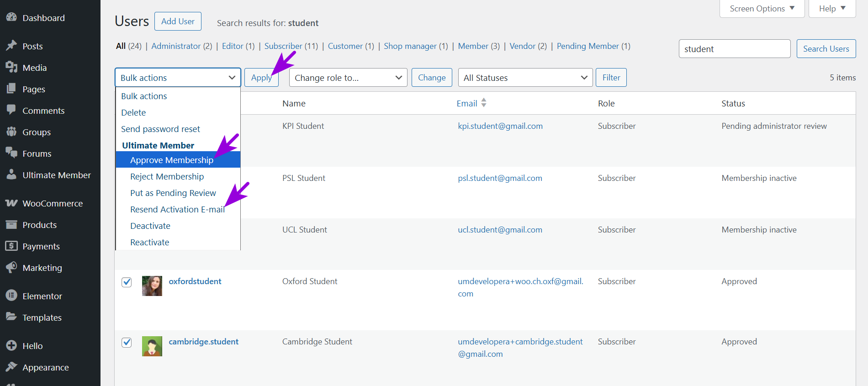Filter by Administrator role link
This screenshot has width=868, height=386.
176,46
